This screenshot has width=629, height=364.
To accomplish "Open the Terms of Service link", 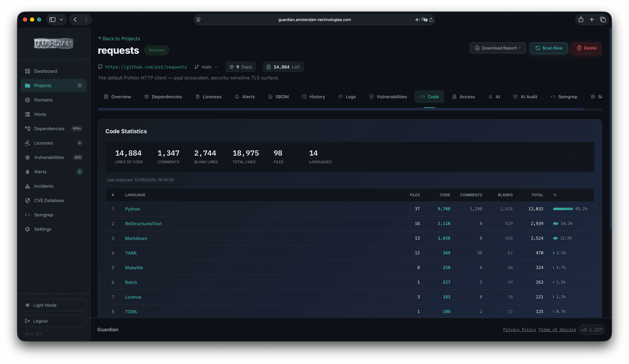I will coord(557,330).
